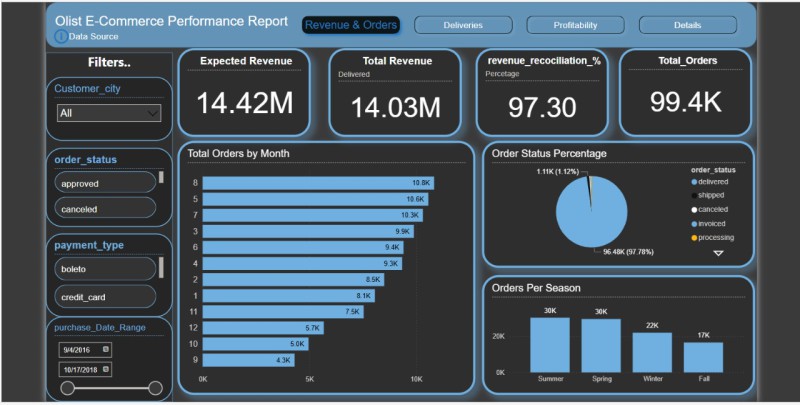Screen dimensions: 800x405
Task: Click the canceled legend marker
Action: point(694,210)
